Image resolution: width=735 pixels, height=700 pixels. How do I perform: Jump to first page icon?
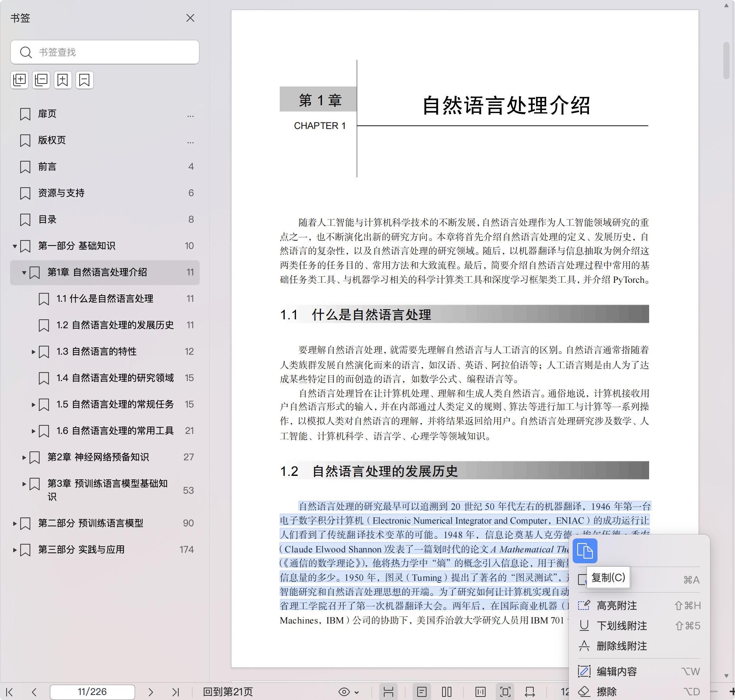coord(10,692)
